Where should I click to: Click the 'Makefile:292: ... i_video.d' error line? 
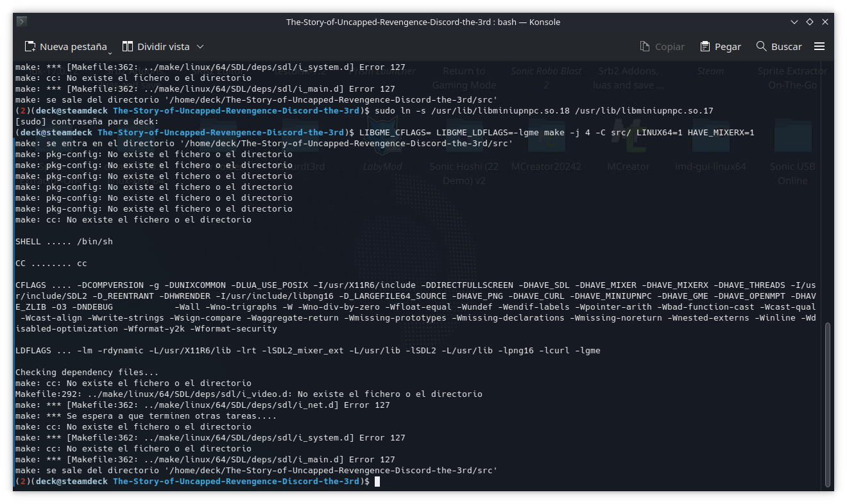249,394
